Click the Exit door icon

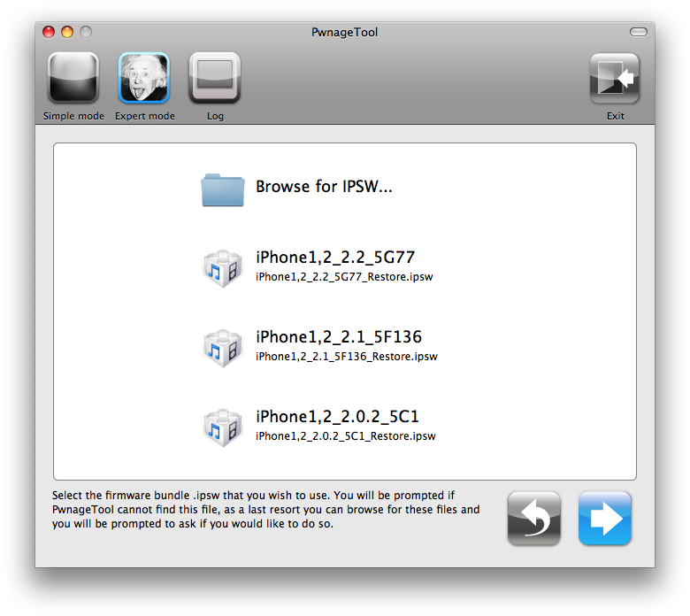pyautogui.click(x=615, y=79)
